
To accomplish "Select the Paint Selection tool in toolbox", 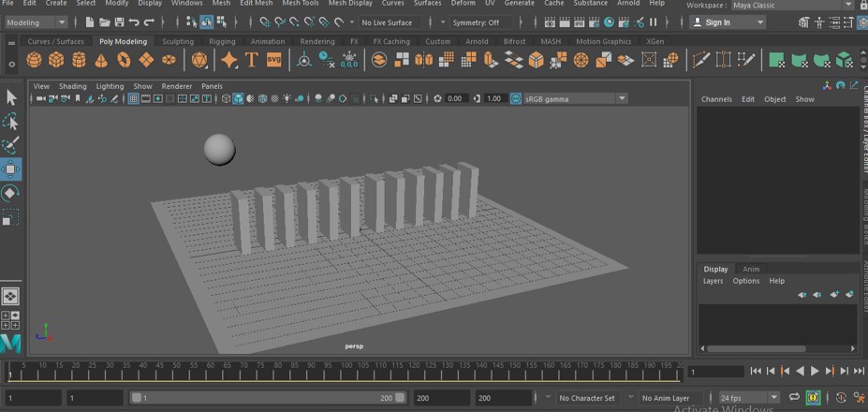I will coord(11,145).
